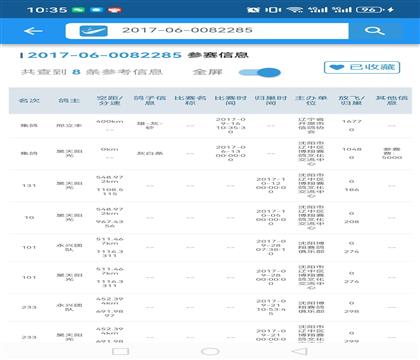Image resolution: width=420 pixels, height=360 pixels.
Task: Click the 归巢时间 column header
Action: (x=271, y=100)
